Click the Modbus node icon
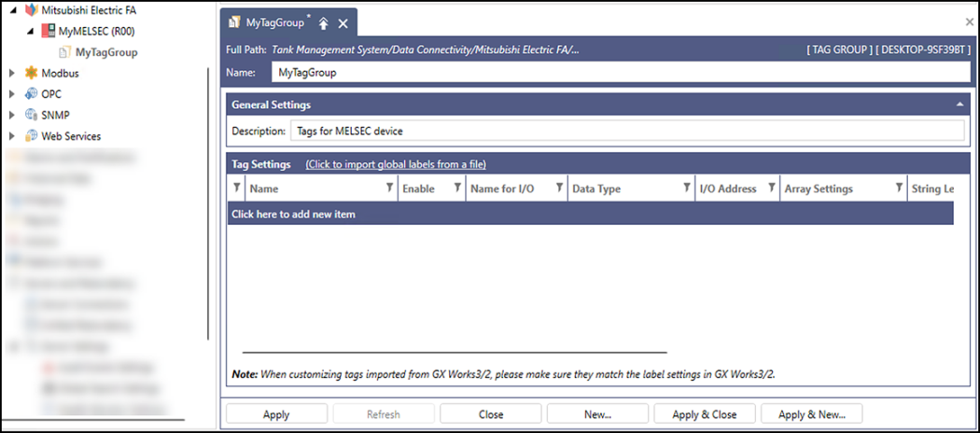The image size is (980, 433). pyautogui.click(x=31, y=73)
